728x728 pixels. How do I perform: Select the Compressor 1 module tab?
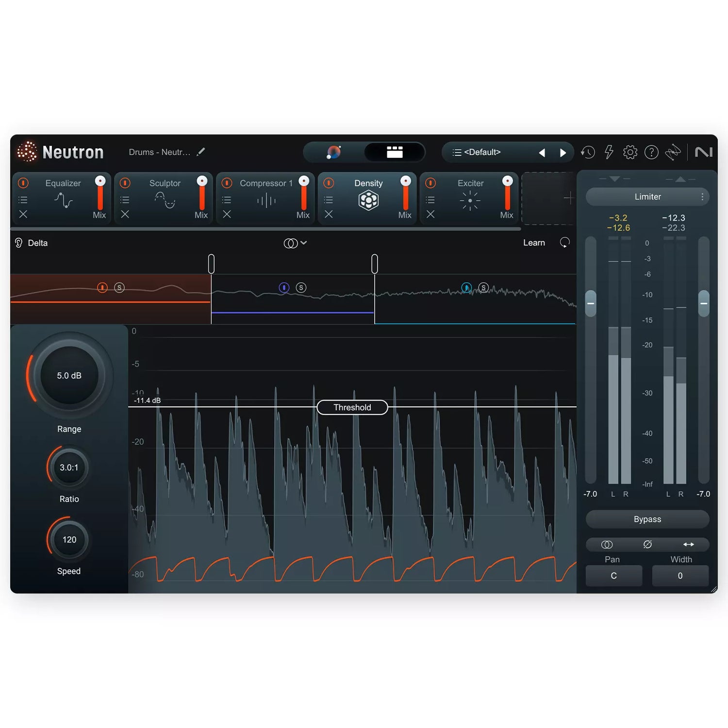[x=266, y=198]
